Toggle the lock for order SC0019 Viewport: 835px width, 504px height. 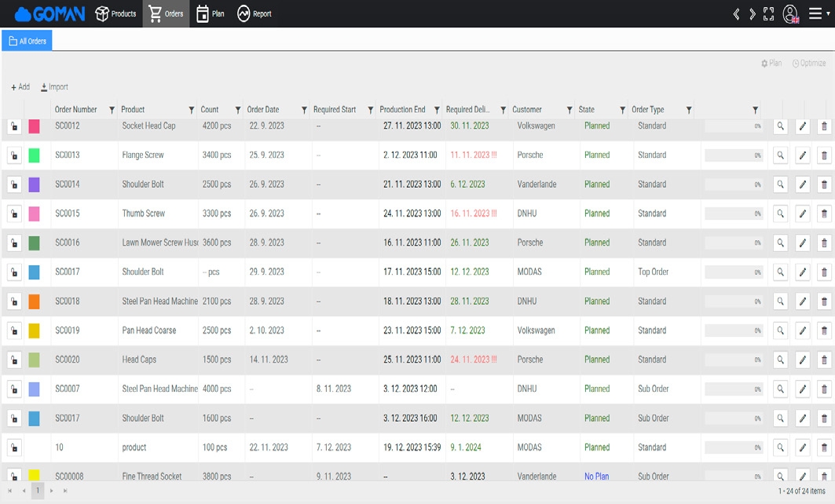coord(14,331)
